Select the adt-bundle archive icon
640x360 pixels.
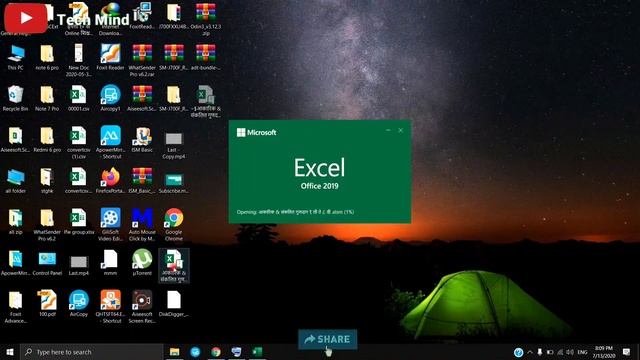(206, 58)
